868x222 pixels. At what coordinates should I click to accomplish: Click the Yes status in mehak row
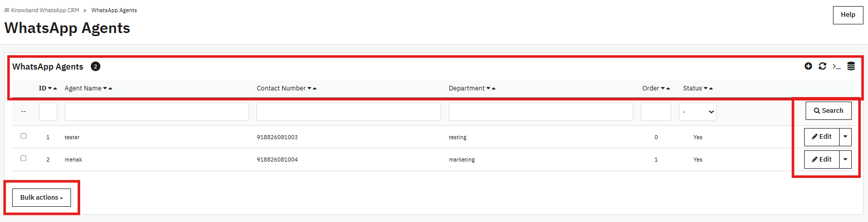point(698,160)
